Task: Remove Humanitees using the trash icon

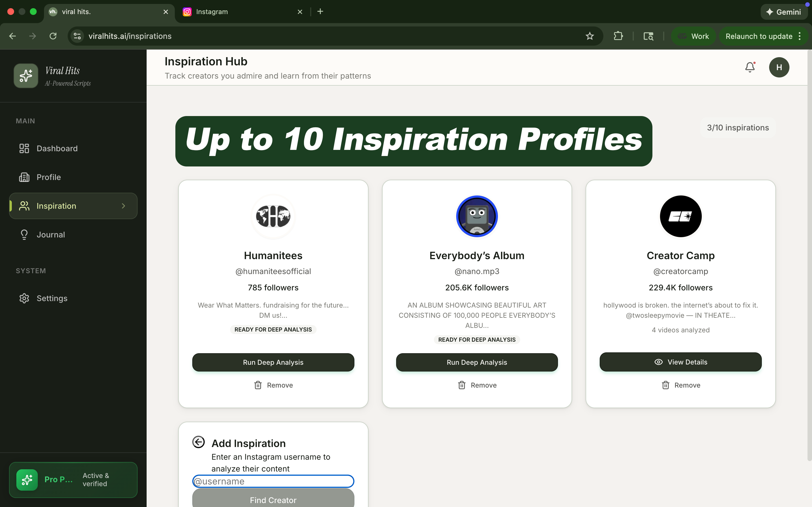Action: [258, 385]
